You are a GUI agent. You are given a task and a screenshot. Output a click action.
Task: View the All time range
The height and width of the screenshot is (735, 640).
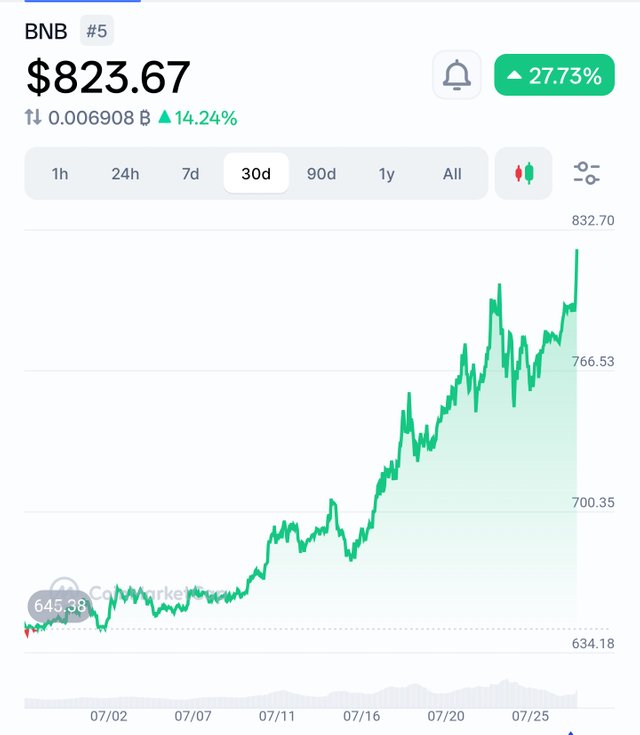click(x=452, y=174)
